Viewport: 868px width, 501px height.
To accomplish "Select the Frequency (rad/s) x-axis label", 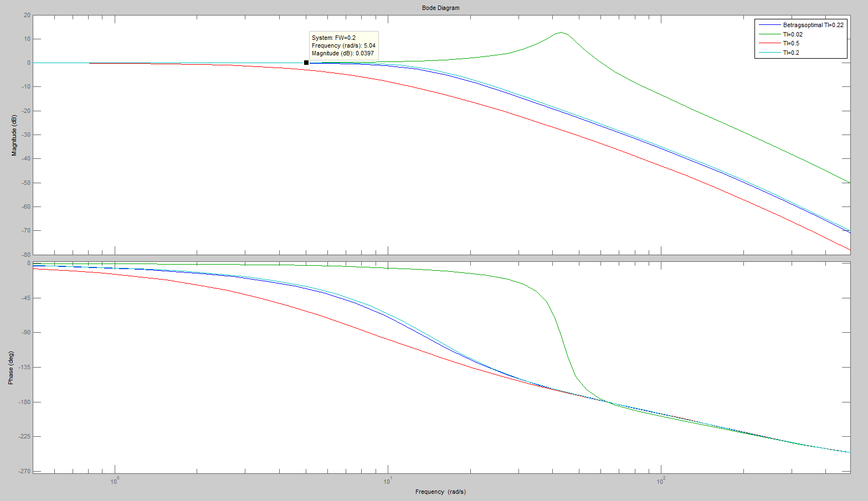I will click(x=440, y=492).
